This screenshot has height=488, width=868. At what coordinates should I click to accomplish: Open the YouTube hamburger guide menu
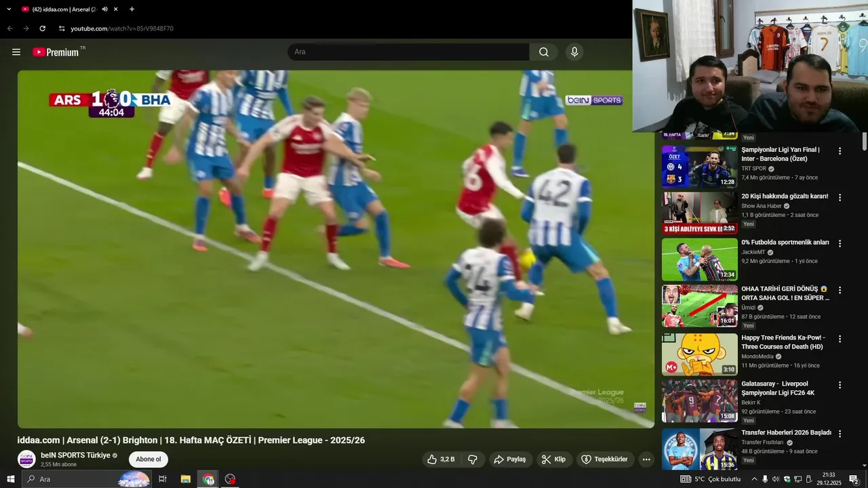pyautogui.click(x=16, y=52)
